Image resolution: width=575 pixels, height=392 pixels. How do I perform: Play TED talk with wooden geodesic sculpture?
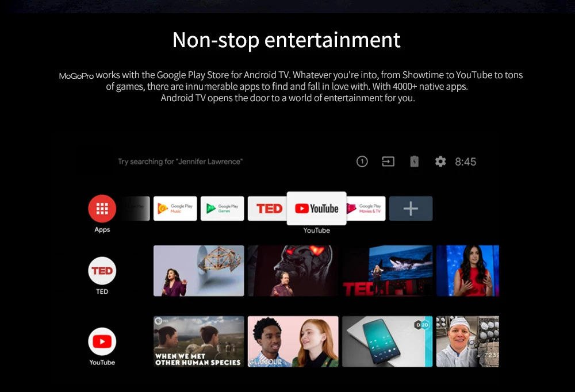click(x=198, y=271)
